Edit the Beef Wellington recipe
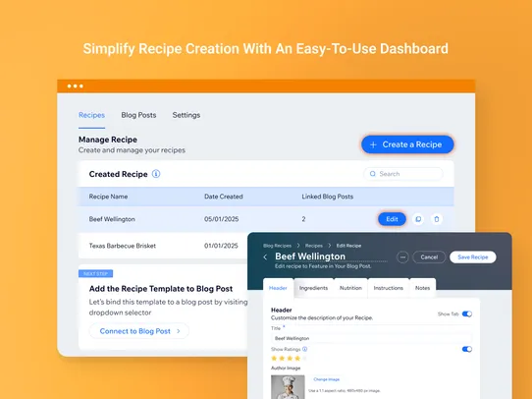This screenshot has width=532, height=399. tap(392, 219)
